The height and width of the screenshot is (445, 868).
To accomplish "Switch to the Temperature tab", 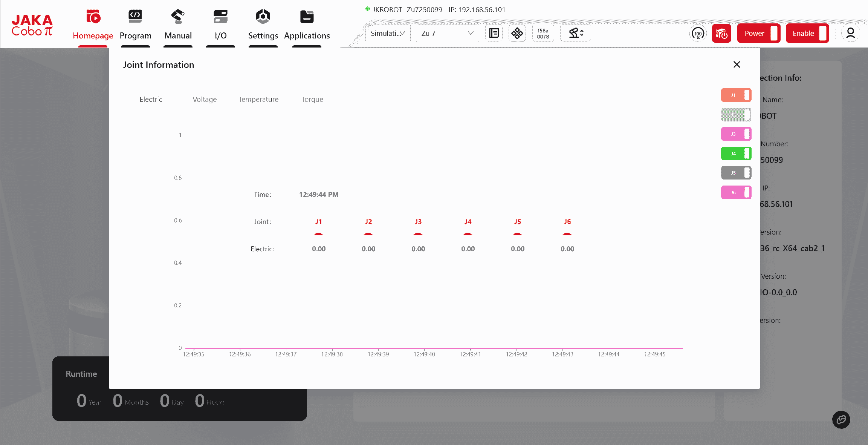I will (258, 99).
